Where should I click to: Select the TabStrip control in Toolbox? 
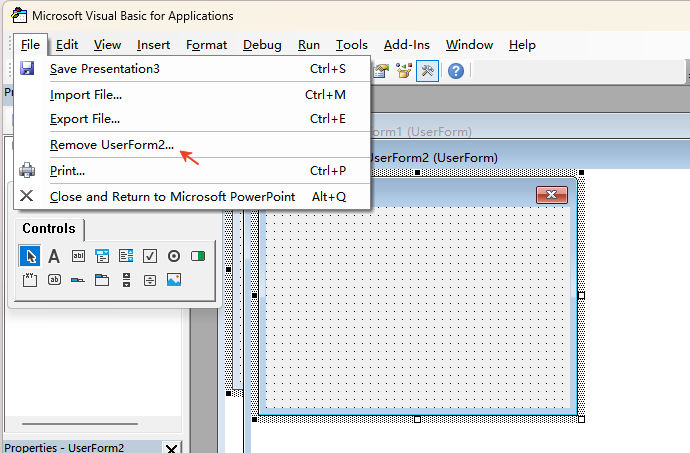78,280
